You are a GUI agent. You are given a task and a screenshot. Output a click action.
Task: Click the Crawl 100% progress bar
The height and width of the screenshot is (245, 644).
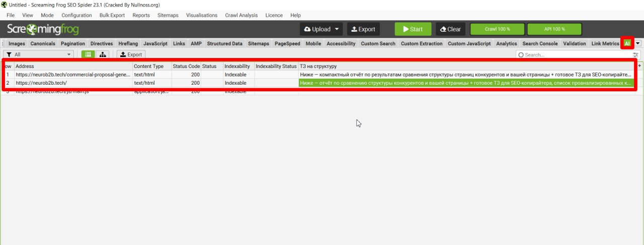[x=497, y=29]
